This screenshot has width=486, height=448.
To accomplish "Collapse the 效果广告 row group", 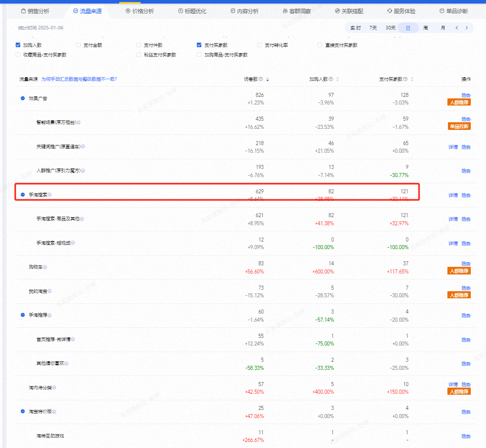I will tap(23, 98).
